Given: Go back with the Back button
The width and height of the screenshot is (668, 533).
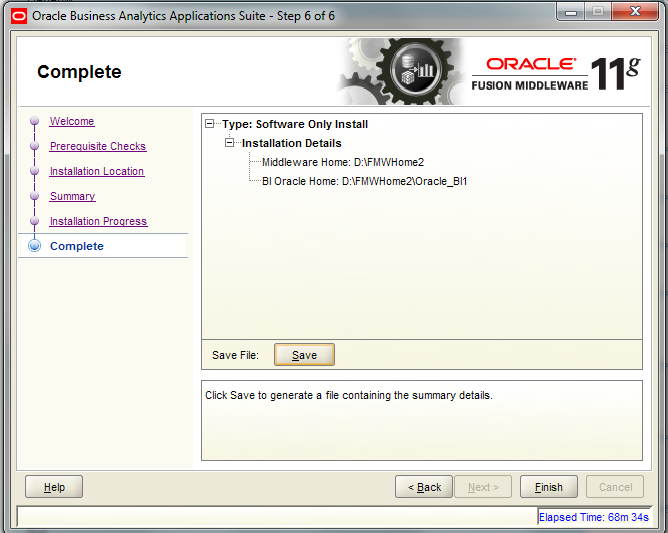Looking at the screenshot, I should (424, 487).
